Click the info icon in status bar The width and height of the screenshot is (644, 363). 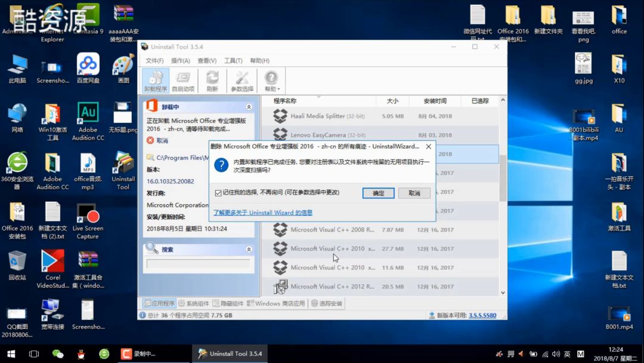tap(143, 315)
